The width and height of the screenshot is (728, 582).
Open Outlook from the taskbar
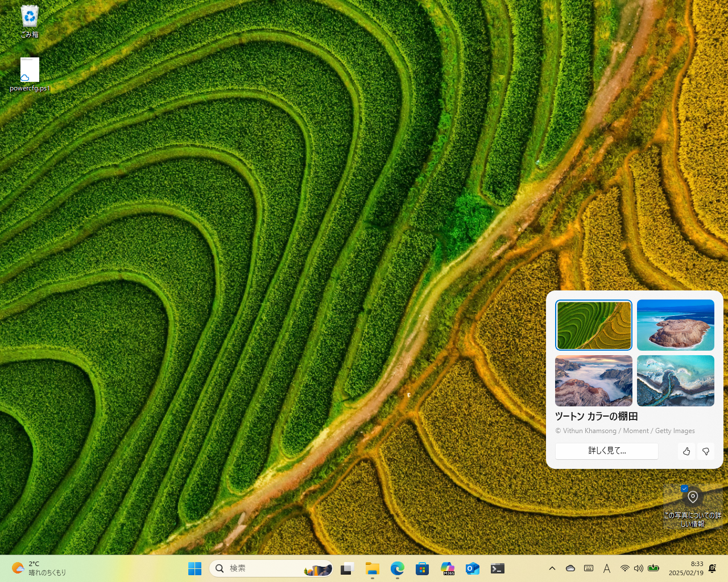473,568
